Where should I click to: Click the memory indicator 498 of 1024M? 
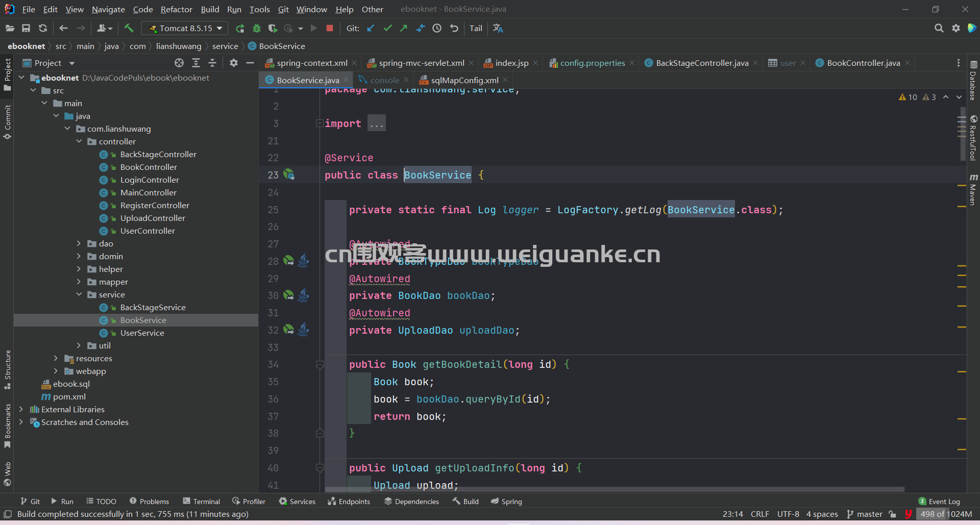(946, 514)
